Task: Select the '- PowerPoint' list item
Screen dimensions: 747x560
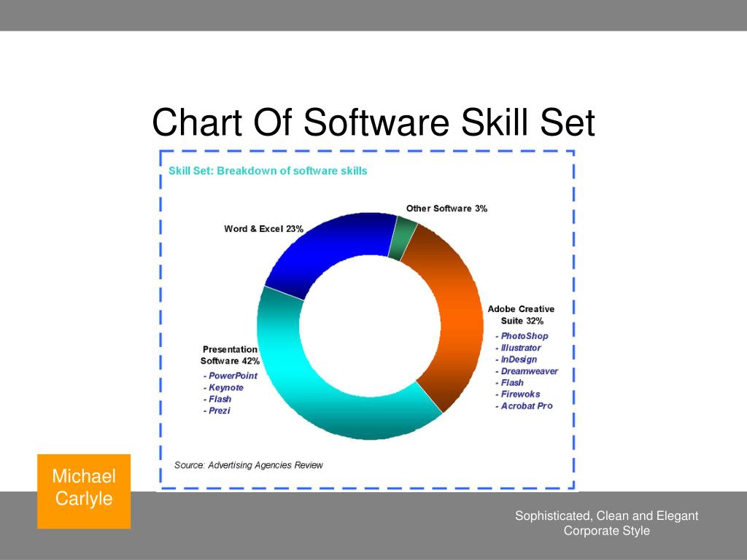Action: [230, 376]
